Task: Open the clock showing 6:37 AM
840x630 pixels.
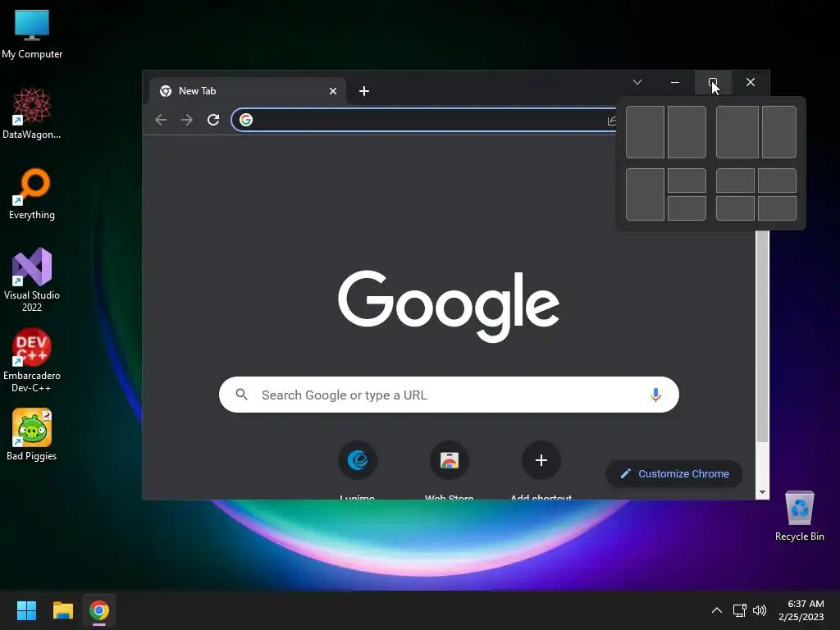Action: tap(801, 610)
